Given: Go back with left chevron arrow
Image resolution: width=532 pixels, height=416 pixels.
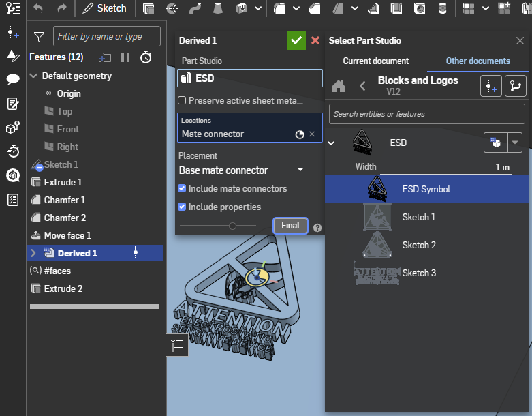Looking at the screenshot, I should [362, 86].
